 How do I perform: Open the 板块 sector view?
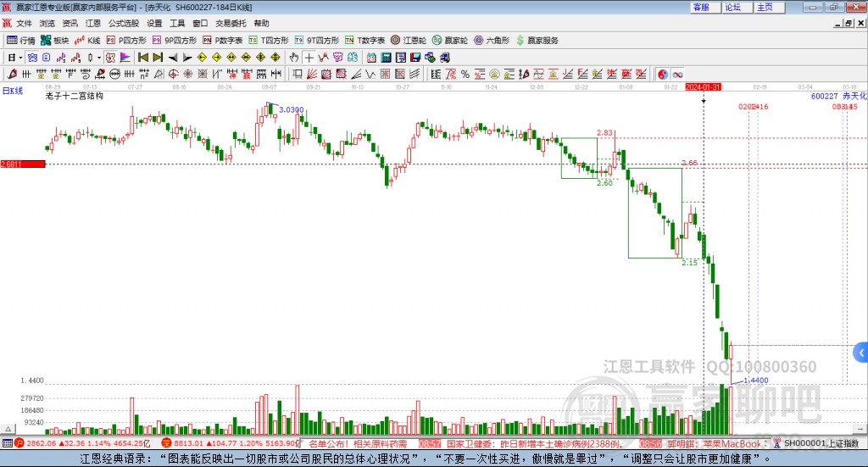[54, 41]
